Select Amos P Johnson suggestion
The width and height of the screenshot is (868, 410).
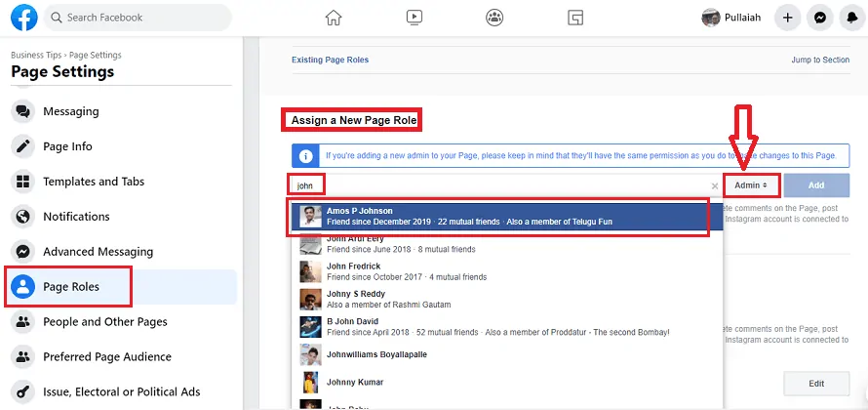point(506,216)
